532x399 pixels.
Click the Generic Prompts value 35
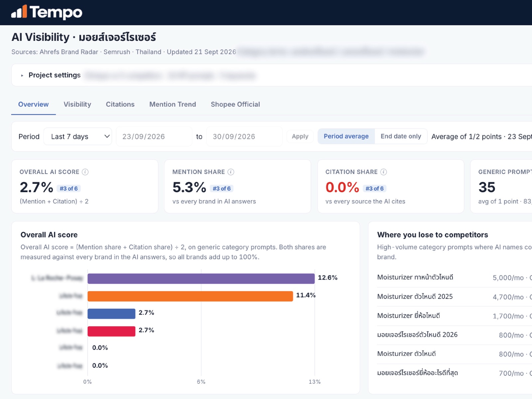(x=487, y=187)
